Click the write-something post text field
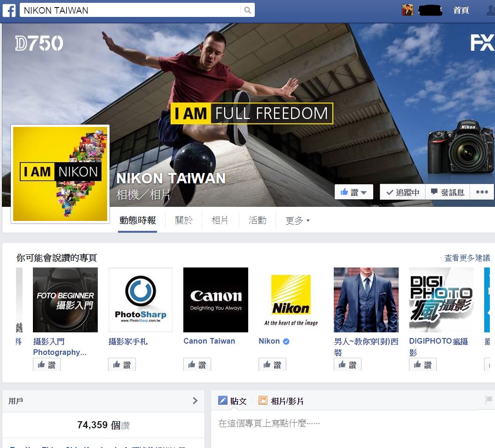This screenshot has height=448, width=495. coord(353,424)
